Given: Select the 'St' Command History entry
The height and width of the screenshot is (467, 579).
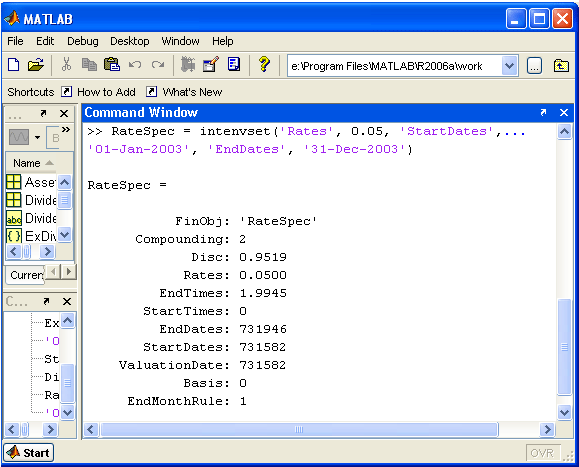Looking at the screenshot, I should [52, 358].
